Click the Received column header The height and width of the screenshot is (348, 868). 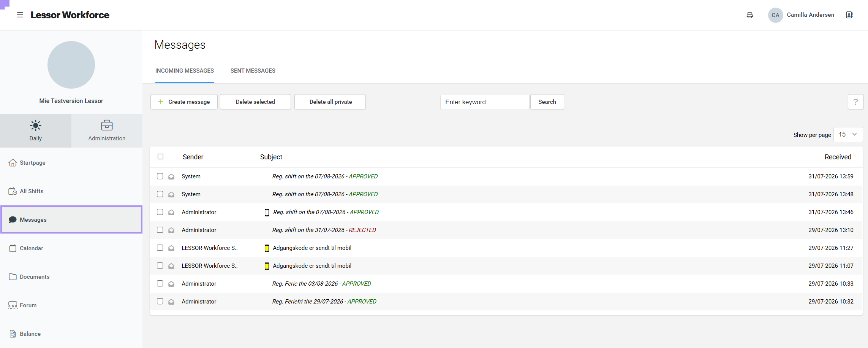point(838,157)
